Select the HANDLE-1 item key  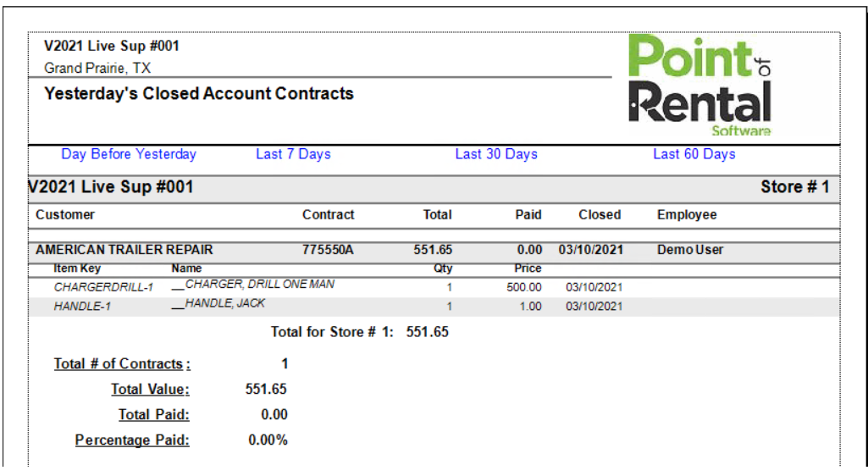[x=83, y=307]
